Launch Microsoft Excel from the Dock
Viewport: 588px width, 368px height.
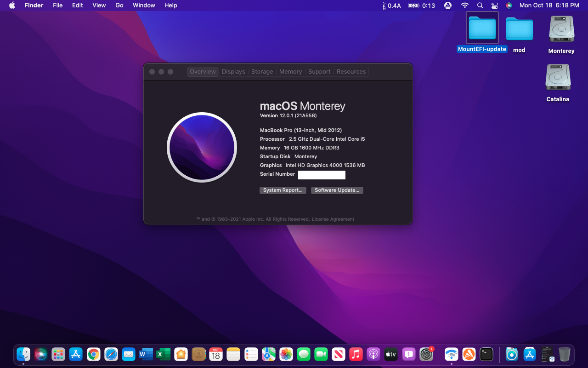pyautogui.click(x=164, y=354)
